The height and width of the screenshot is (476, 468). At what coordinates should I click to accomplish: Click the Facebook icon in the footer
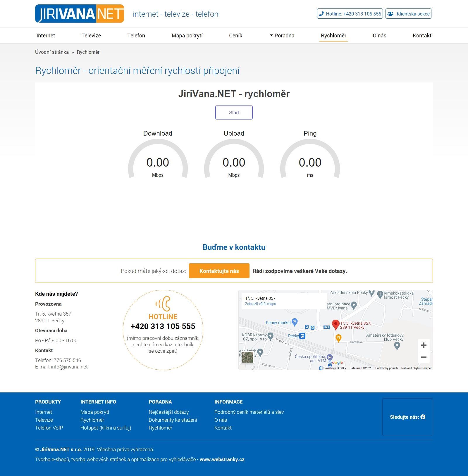[423, 417]
